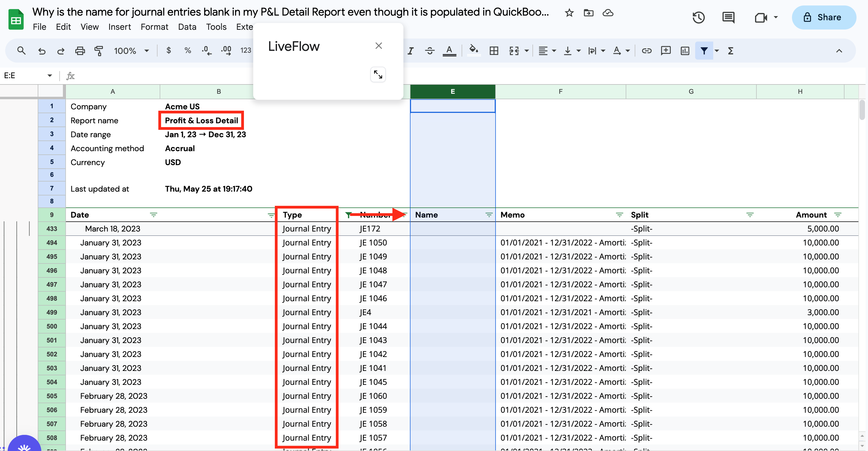Open the comments history icon
Image resolution: width=868 pixels, height=451 pixels.
point(728,17)
